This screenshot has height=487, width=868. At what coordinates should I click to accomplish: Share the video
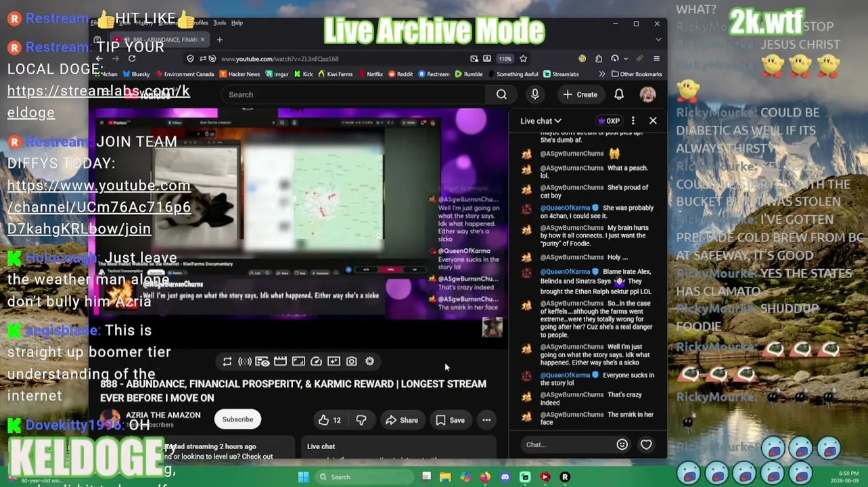coord(402,420)
